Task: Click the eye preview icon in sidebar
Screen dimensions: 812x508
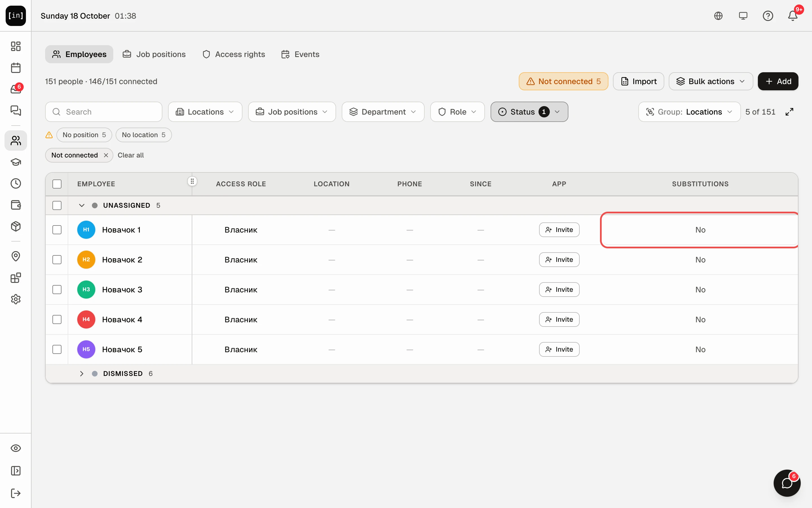Action: click(x=16, y=448)
